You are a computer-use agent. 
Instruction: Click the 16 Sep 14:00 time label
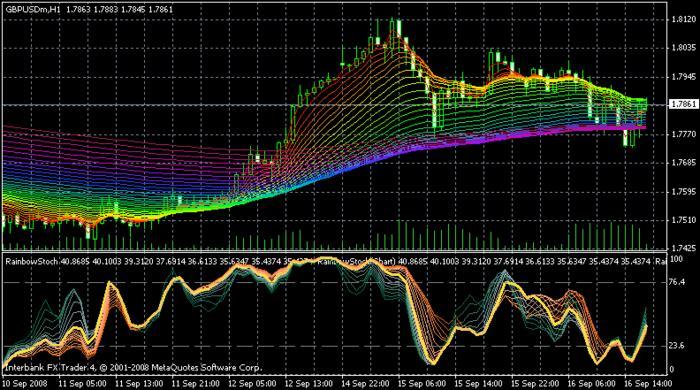point(647,383)
